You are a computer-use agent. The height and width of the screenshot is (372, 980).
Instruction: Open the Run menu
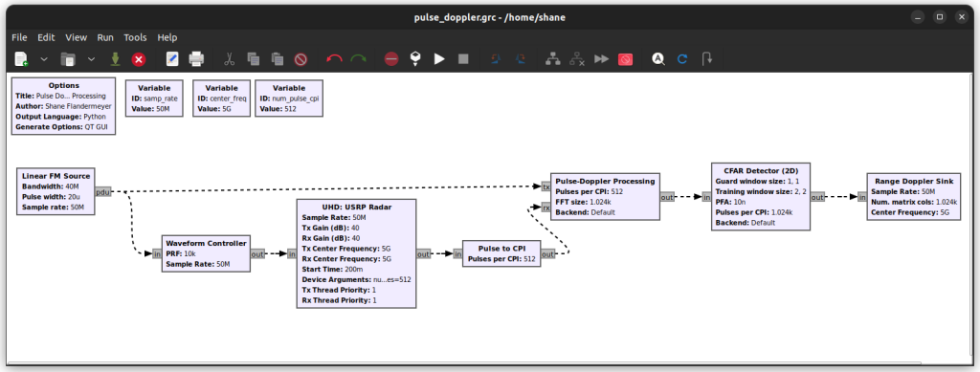[105, 37]
